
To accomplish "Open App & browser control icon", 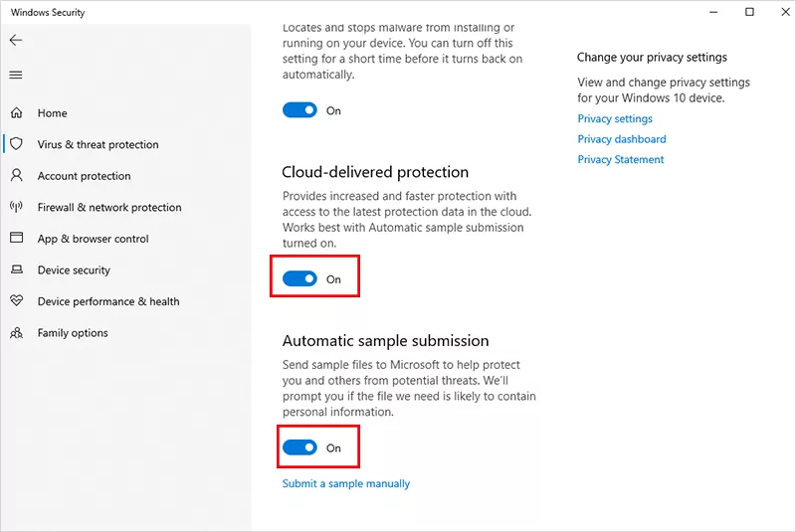I will [x=16, y=239].
